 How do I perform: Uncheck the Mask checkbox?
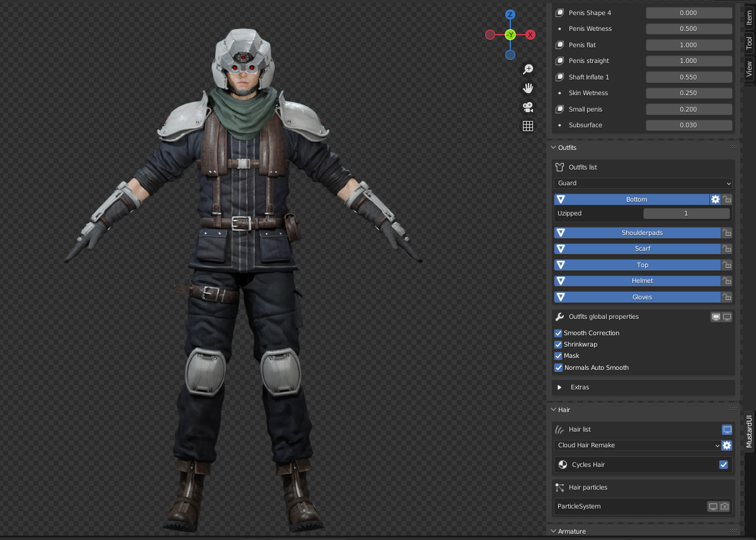[558, 356]
